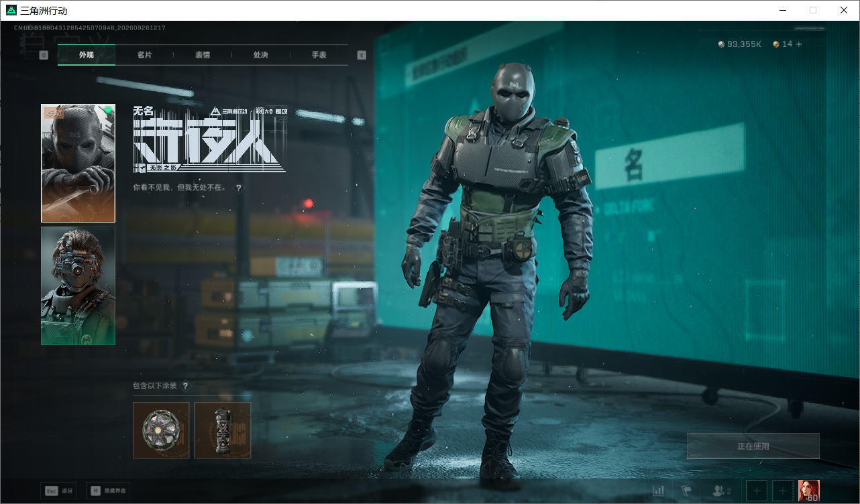Viewport: 860px width, 504px height.
Task: Switch to the 处决 tab
Action: pyautogui.click(x=261, y=55)
